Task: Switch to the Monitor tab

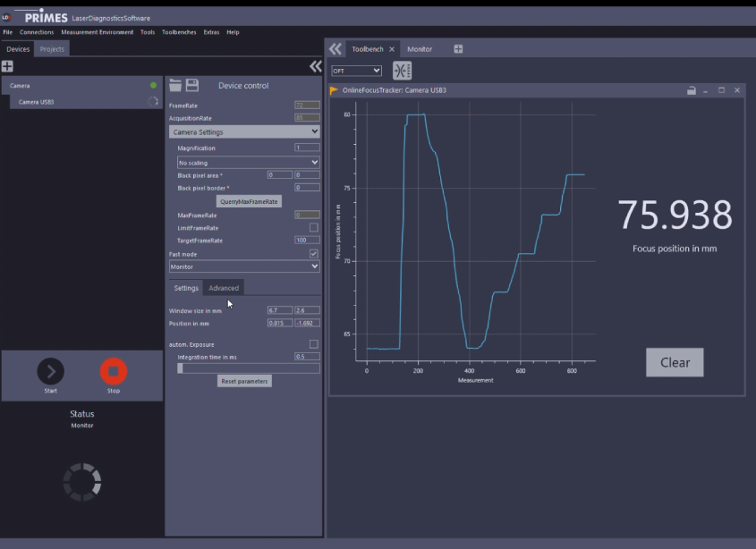Action: click(420, 49)
